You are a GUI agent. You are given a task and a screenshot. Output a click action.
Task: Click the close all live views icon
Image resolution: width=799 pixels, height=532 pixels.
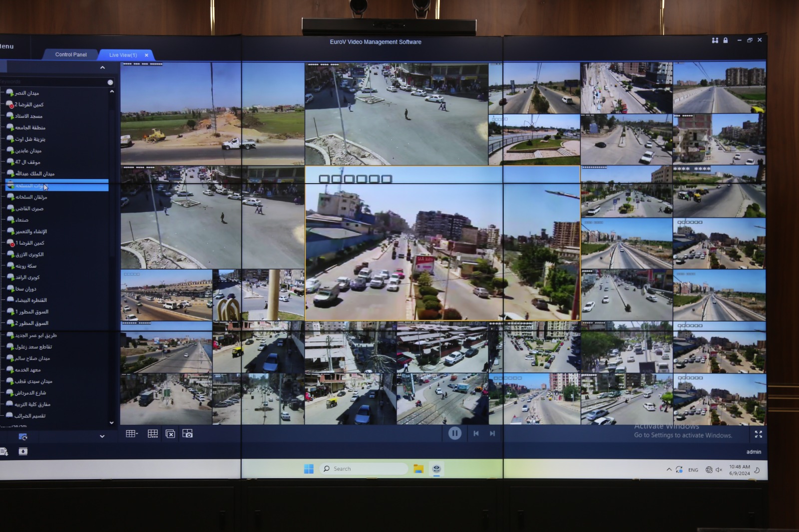click(x=170, y=434)
